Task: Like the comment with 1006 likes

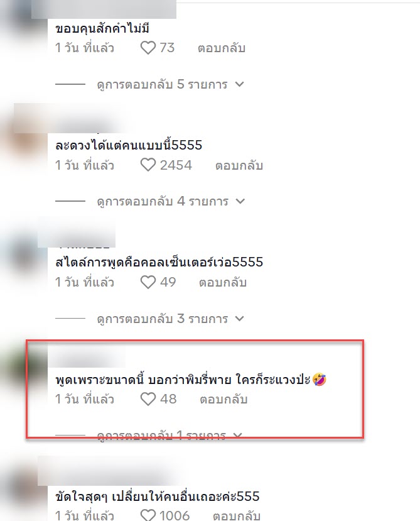Action: pos(148,515)
